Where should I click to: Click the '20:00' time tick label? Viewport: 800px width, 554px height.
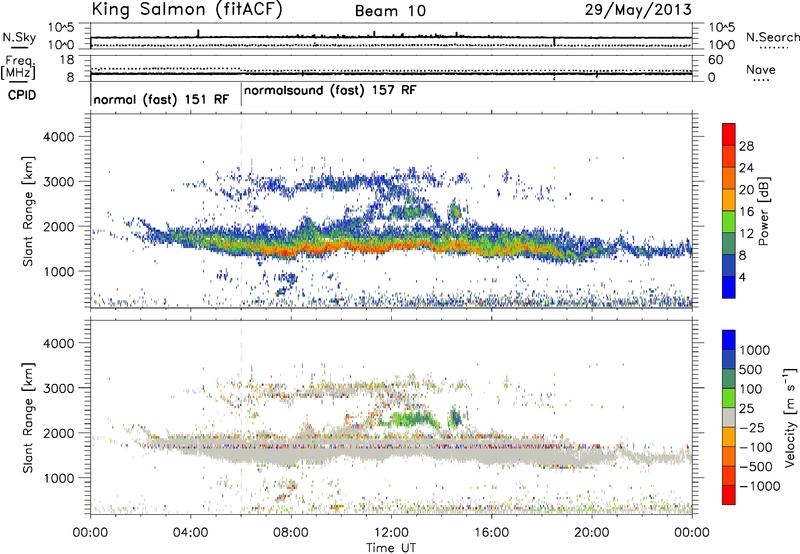tap(591, 533)
